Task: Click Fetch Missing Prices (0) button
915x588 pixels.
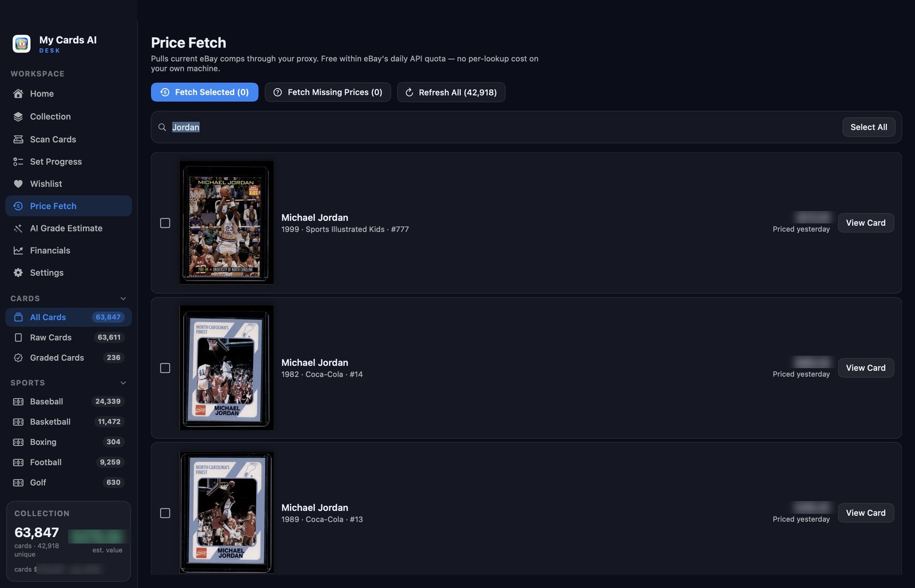Action: (328, 93)
